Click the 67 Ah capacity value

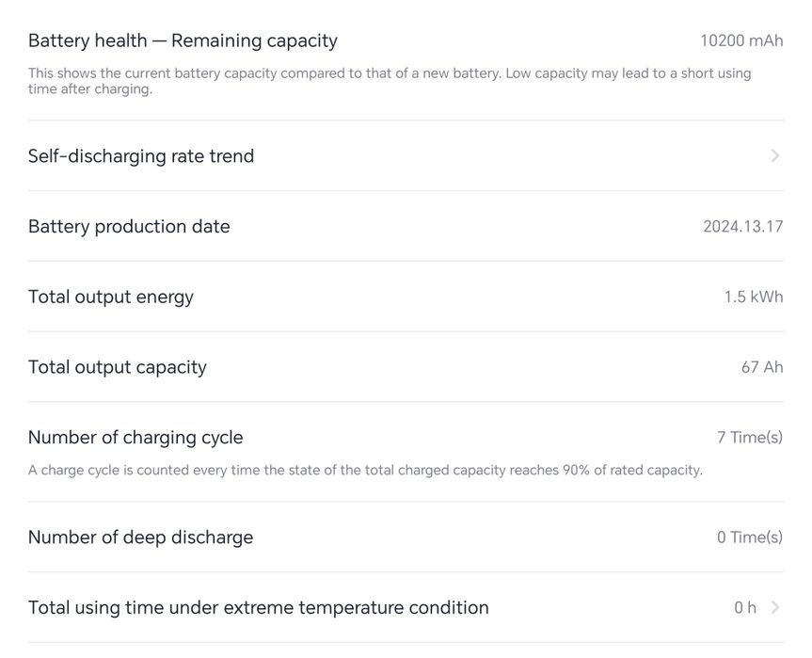761,368
